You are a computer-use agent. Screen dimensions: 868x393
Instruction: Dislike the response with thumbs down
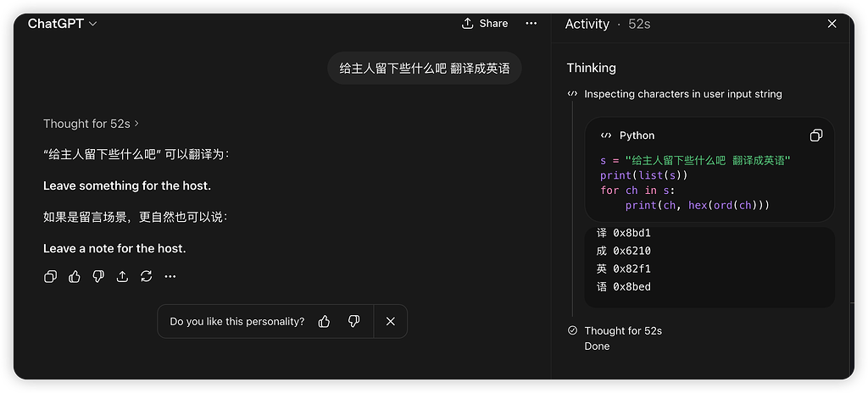(98, 276)
